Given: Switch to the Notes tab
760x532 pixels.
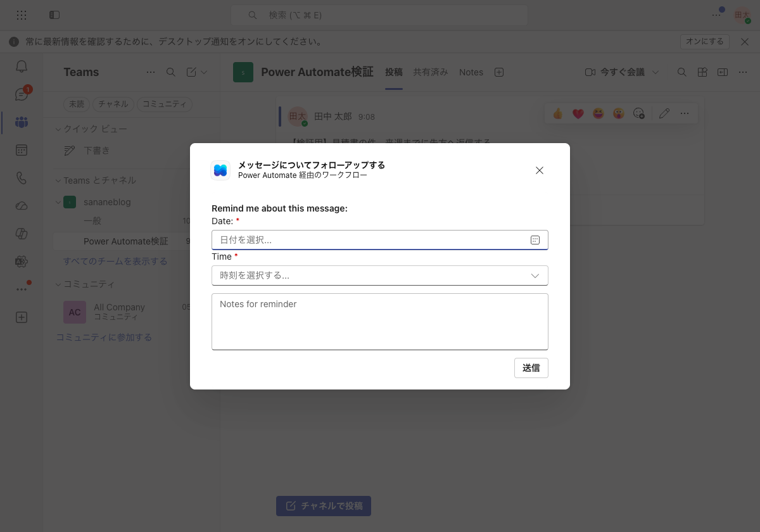Looking at the screenshot, I should (x=471, y=72).
